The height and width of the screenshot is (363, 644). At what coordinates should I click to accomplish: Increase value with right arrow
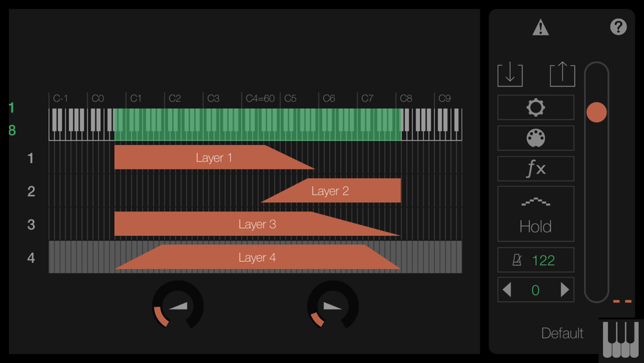tap(565, 290)
